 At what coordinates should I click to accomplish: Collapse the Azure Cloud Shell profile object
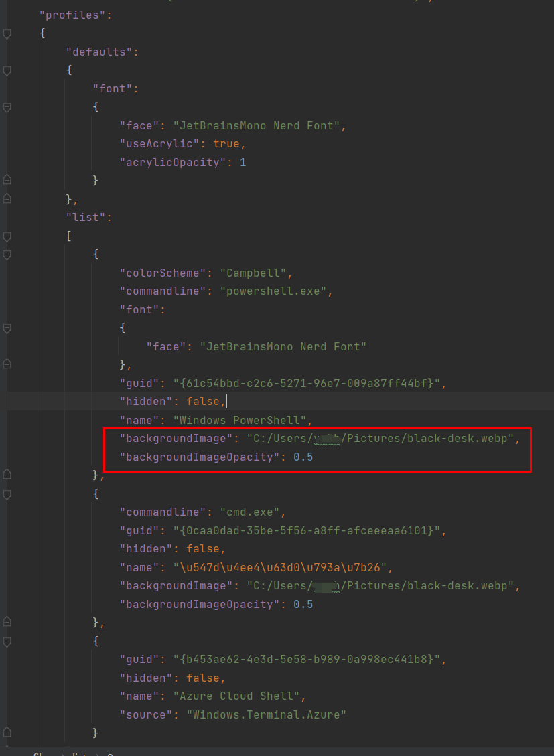tap(7, 641)
